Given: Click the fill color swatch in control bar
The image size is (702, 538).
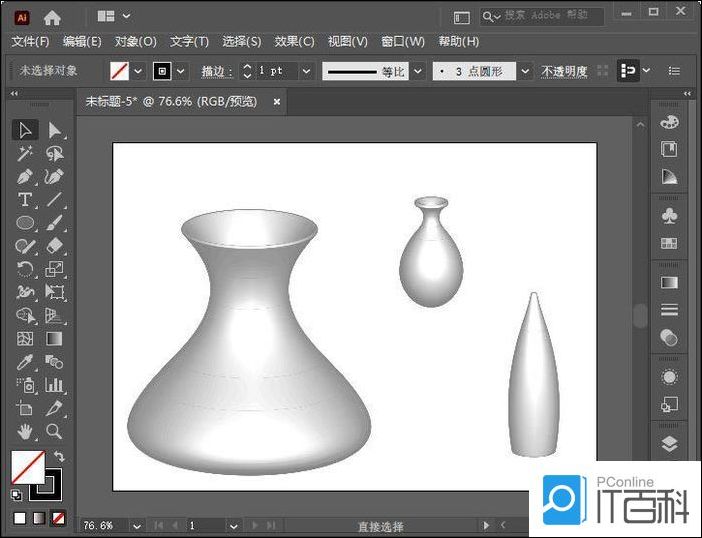Looking at the screenshot, I should tap(119, 71).
